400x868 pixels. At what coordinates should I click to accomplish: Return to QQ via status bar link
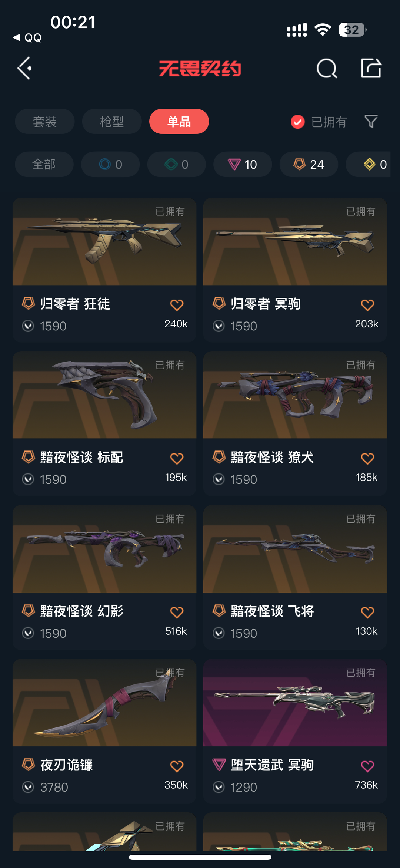pyautogui.click(x=27, y=37)
